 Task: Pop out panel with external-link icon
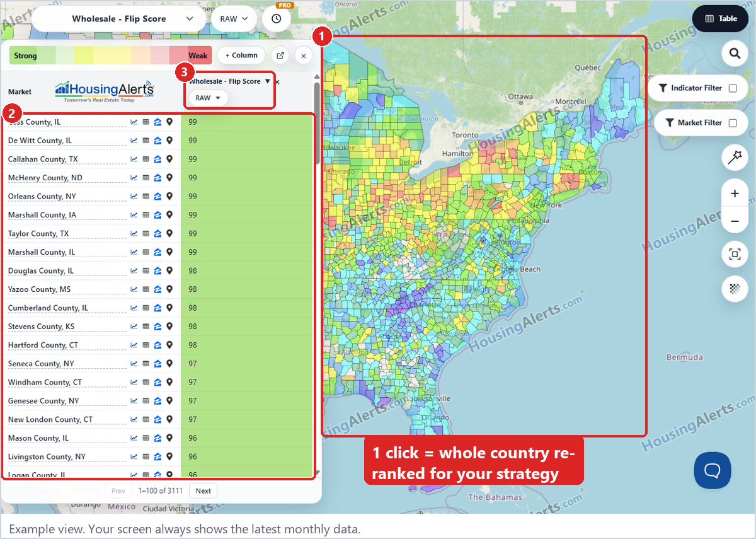[x=280, y=55]
